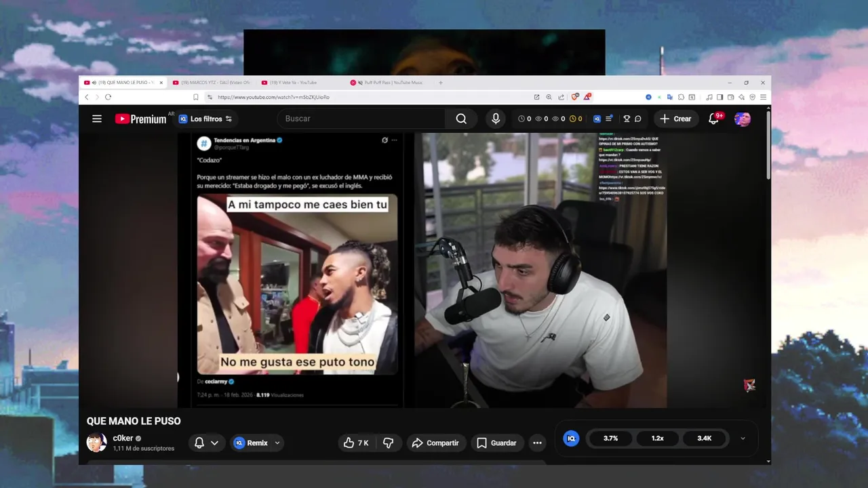Click the trophy icon in header
This screenshot has height=488, width=868.
pyautogui.click(x=627, y=119)
